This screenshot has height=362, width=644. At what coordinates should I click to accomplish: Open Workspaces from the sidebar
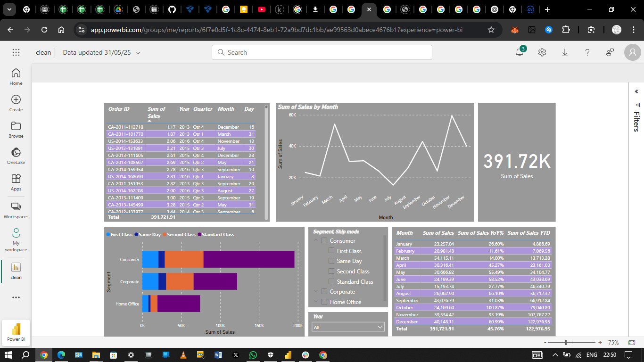pos(16,210)
